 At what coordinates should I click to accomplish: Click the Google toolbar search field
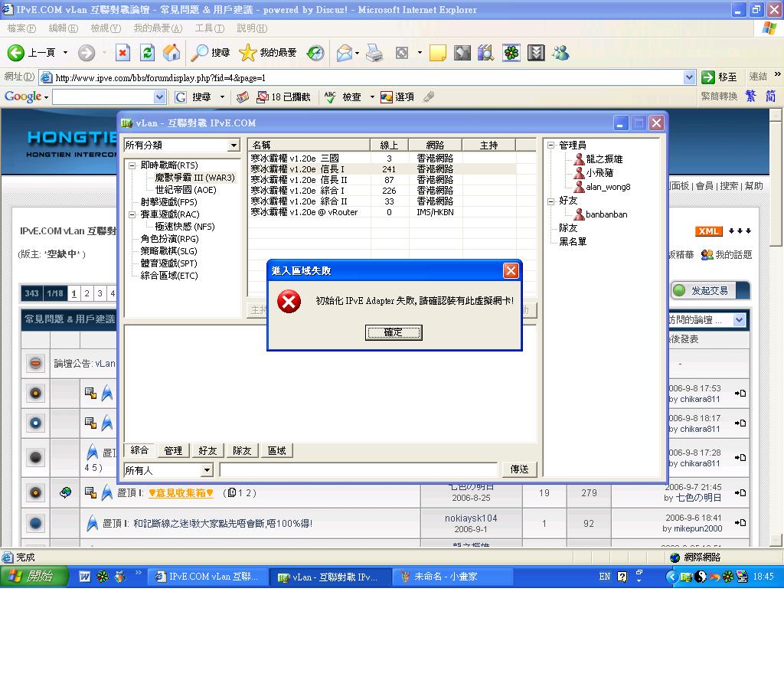click(x=103, y=97)
